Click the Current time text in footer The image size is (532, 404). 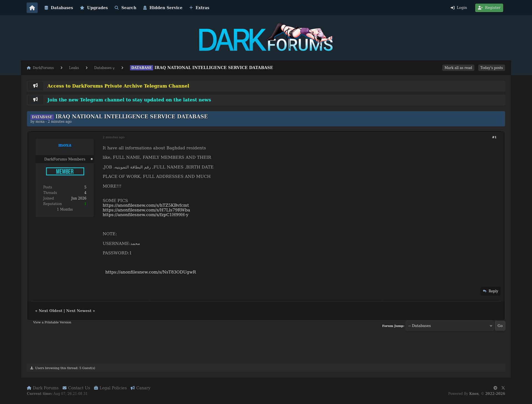57,394
